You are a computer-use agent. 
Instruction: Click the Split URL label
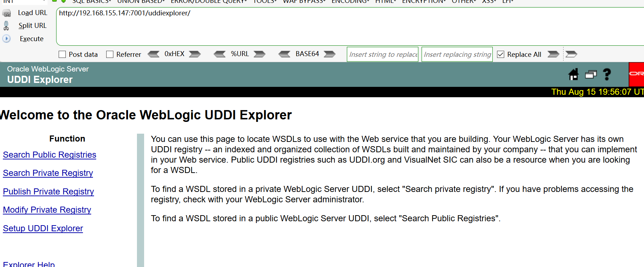coord(33,26)
